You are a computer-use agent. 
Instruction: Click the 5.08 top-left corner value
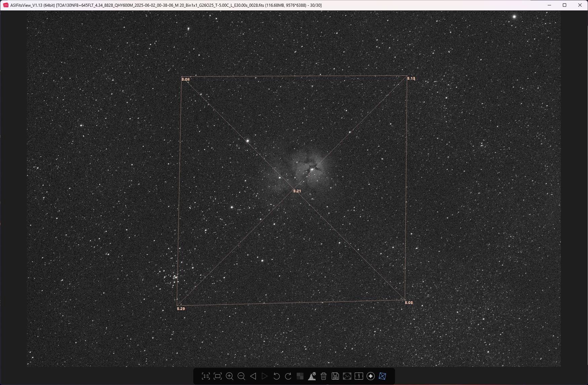[x=186, y=79]
